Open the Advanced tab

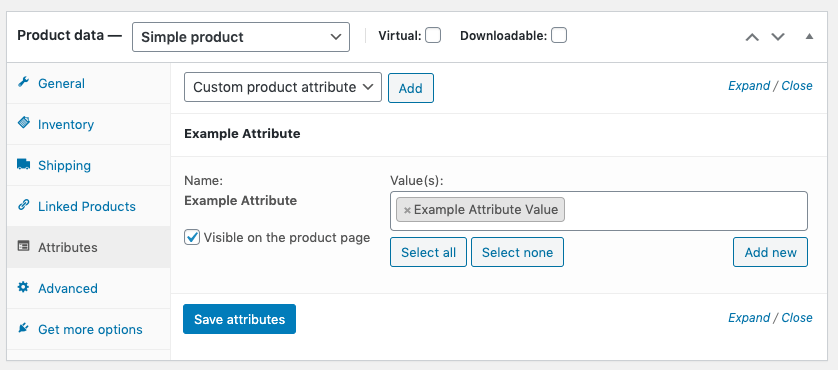coord(89,288)
